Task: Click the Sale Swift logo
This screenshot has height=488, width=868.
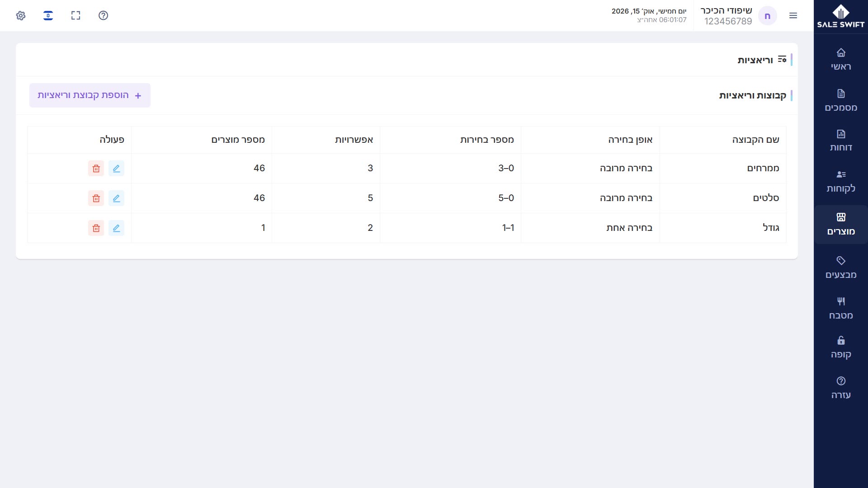Action: pyautogui.click(x=841, y=16)
